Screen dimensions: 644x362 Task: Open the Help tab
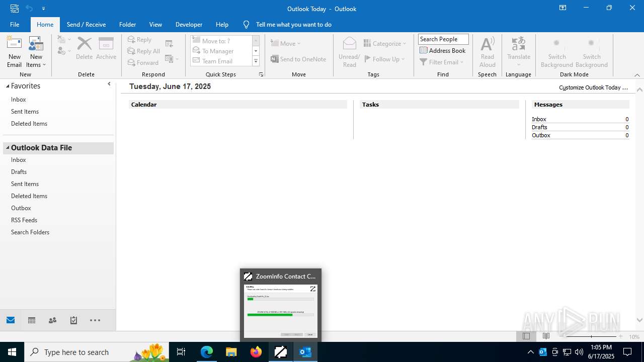pos(222,24)
